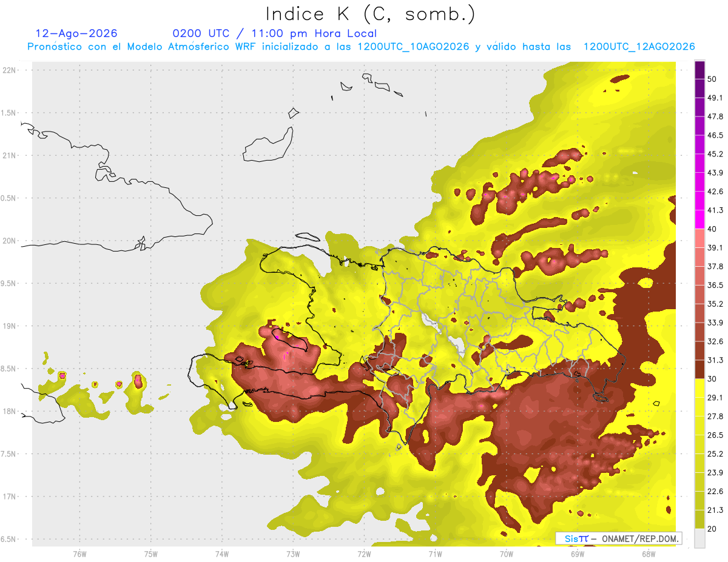The image size is (728, 562).
Task: Click the '50' value on the color scale
Action: [713, 79]
